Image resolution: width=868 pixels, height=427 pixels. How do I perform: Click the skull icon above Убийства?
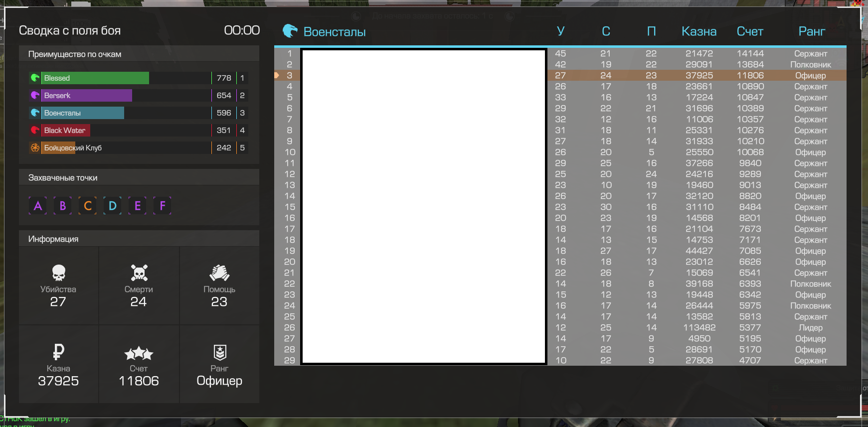[58, 273]
